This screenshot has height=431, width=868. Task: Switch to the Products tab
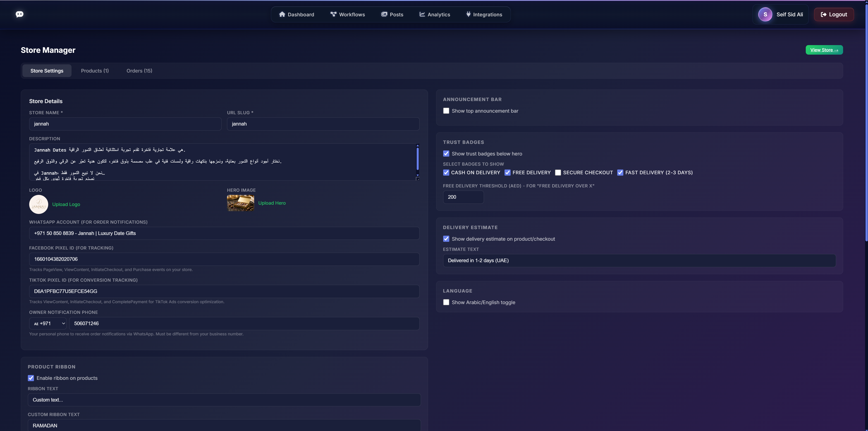pyautogui.click(x=95, y=70)
